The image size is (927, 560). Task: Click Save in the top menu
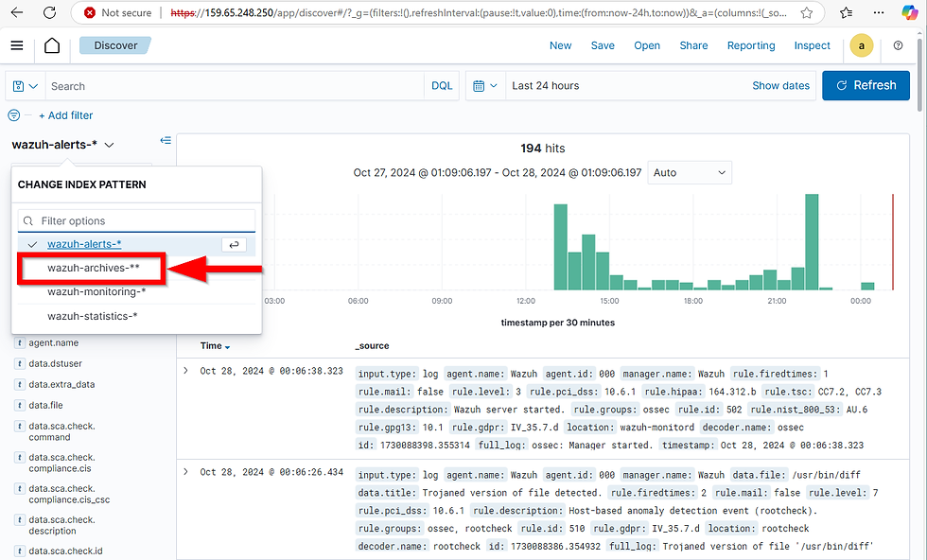tap(603, 45)
